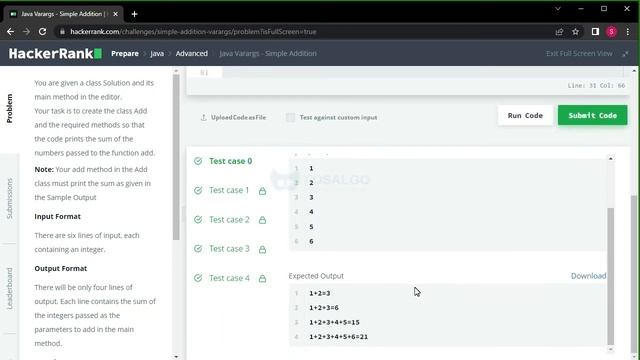Click expected output line "1+2+3+4+5=15"
The image size is (640, 360).
click(334, 322)
